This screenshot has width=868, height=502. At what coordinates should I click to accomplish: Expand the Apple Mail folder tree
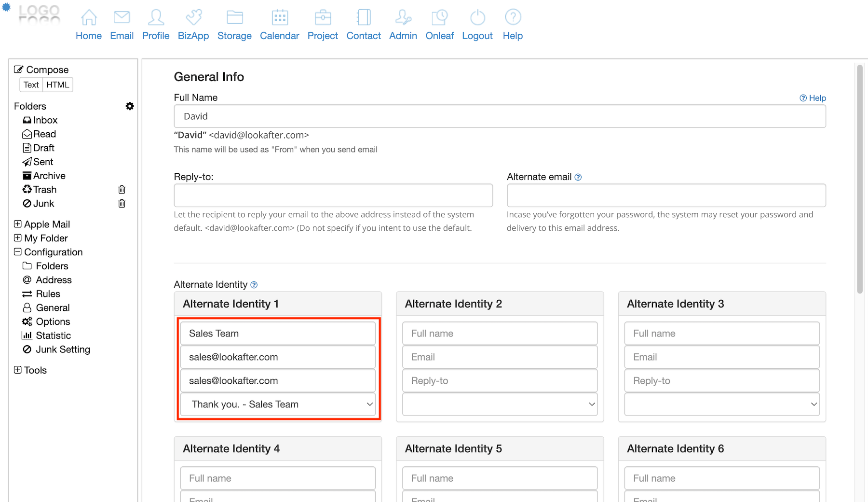(18, 224)
